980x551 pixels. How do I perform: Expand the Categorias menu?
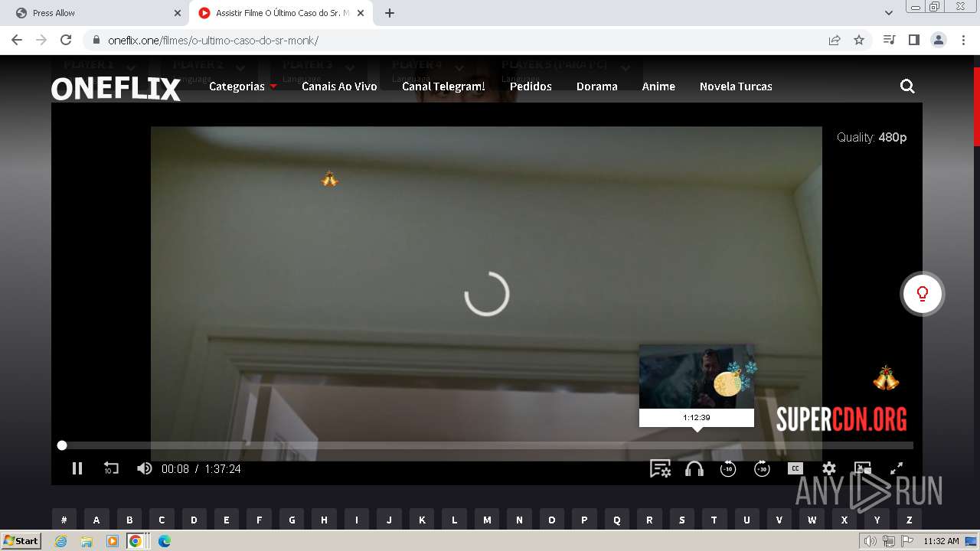[243, 86]
